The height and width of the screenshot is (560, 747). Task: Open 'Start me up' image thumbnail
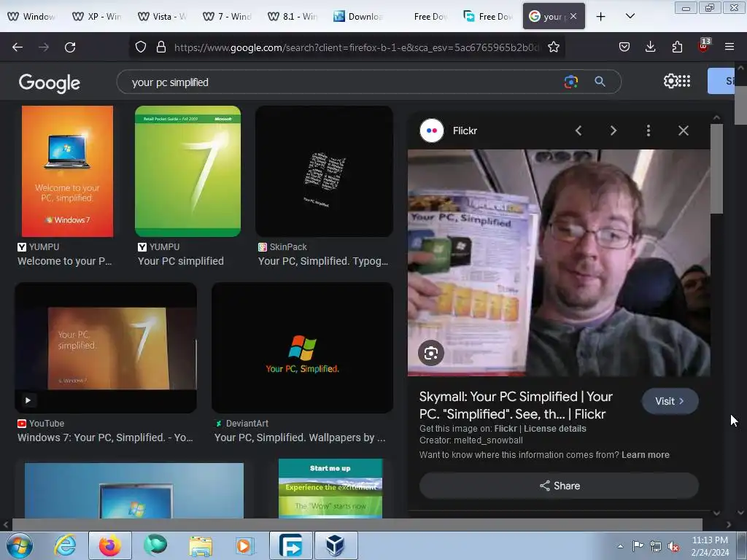click(330, 488)
